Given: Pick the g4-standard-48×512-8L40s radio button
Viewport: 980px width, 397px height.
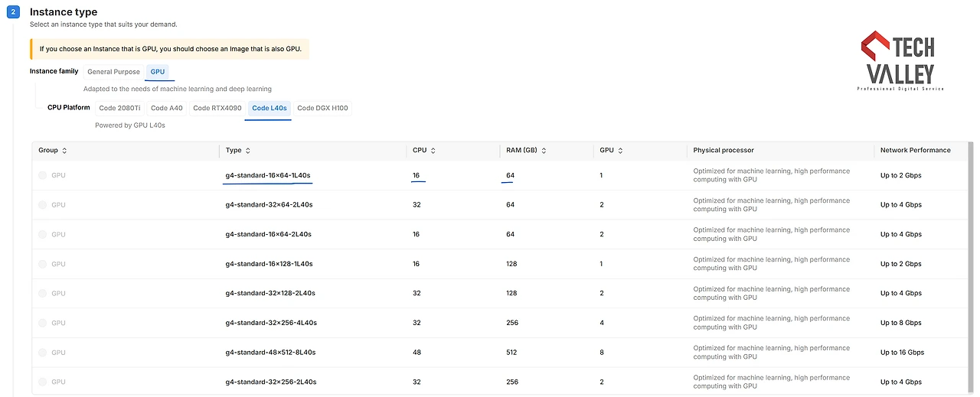Looking at the screenshot, I should point(42,353).
